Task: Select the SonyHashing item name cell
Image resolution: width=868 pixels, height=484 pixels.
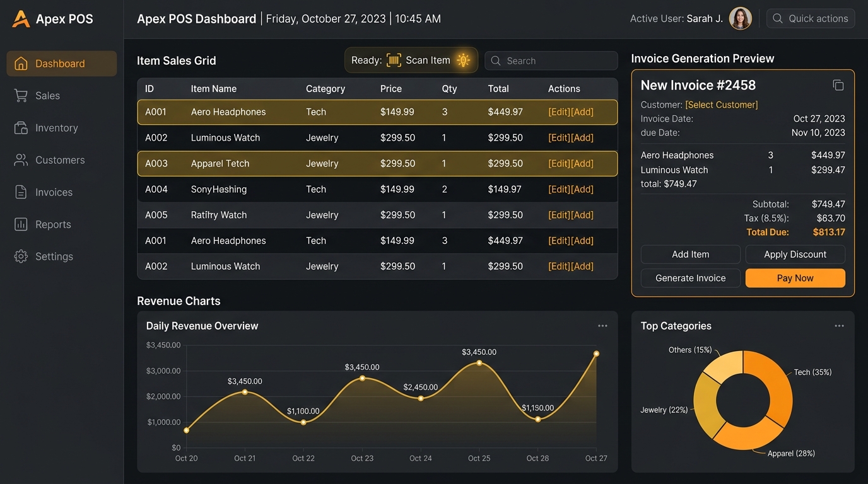Action: point(219,189)
